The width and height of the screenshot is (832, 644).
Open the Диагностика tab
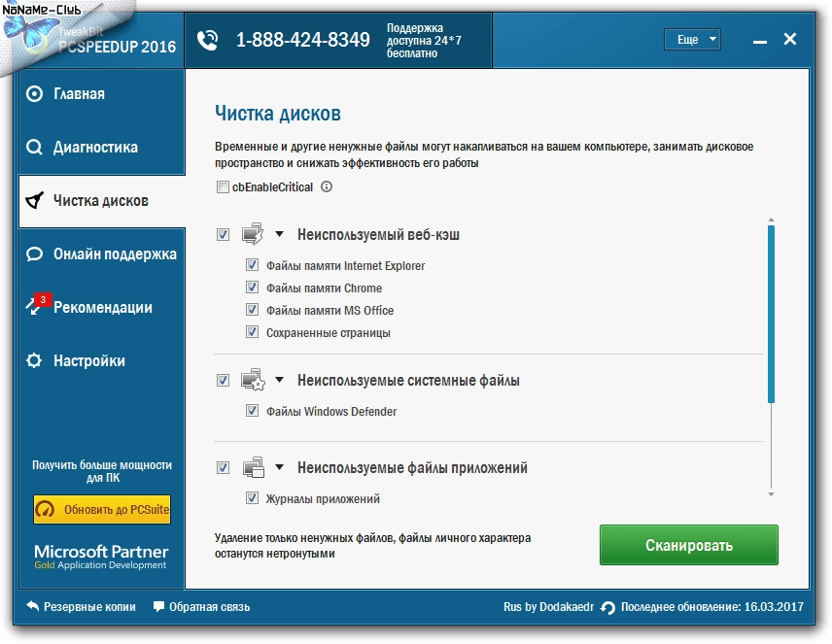coord(102,148)
